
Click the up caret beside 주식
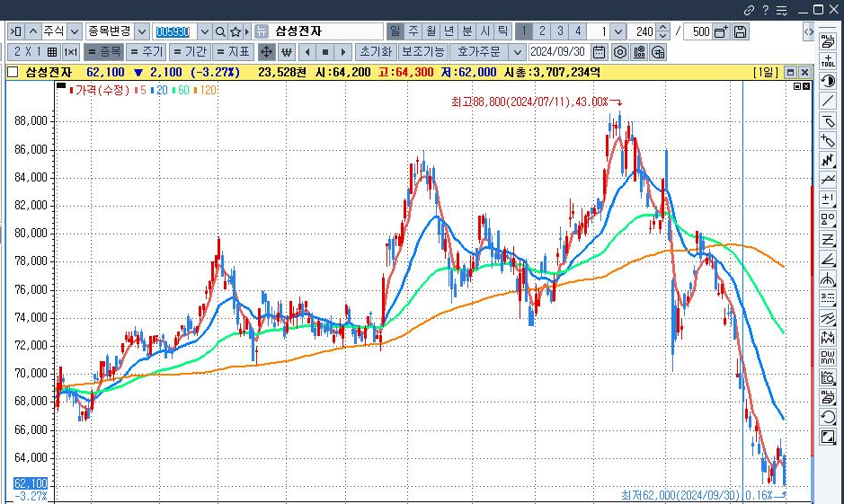[33, 31]
